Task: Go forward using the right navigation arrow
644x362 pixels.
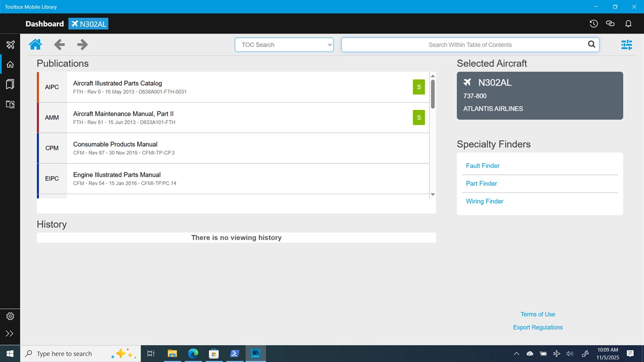Action: pyautogui.click(x=81, y=44)
